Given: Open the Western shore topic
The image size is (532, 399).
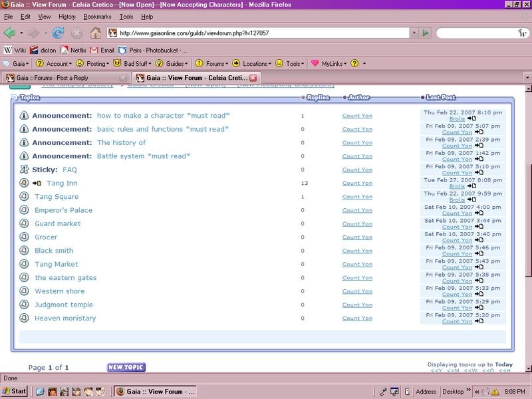Looking at the screenshot, I should click(60, 291).
